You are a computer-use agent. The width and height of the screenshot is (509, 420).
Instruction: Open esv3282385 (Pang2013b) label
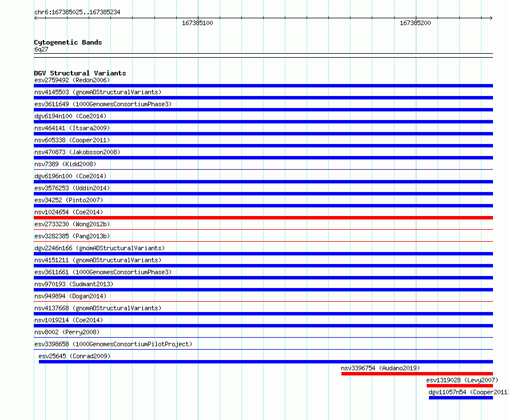72,236
